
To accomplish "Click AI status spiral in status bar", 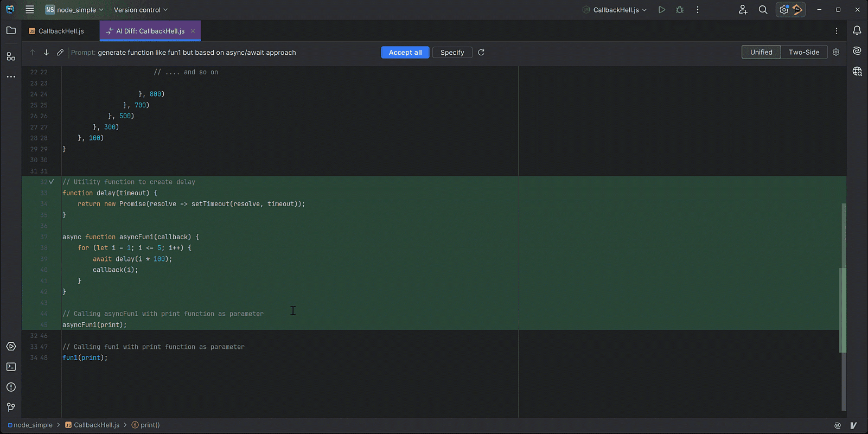I will point(838,425).
